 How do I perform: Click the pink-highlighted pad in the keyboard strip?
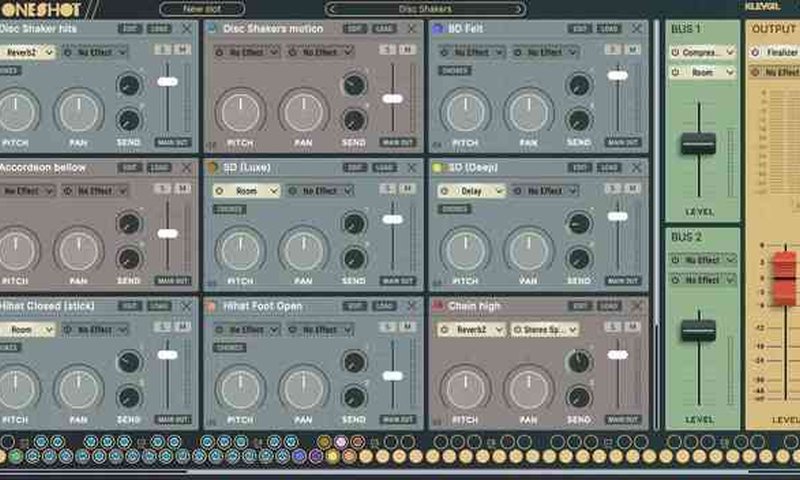pos(341,441)
